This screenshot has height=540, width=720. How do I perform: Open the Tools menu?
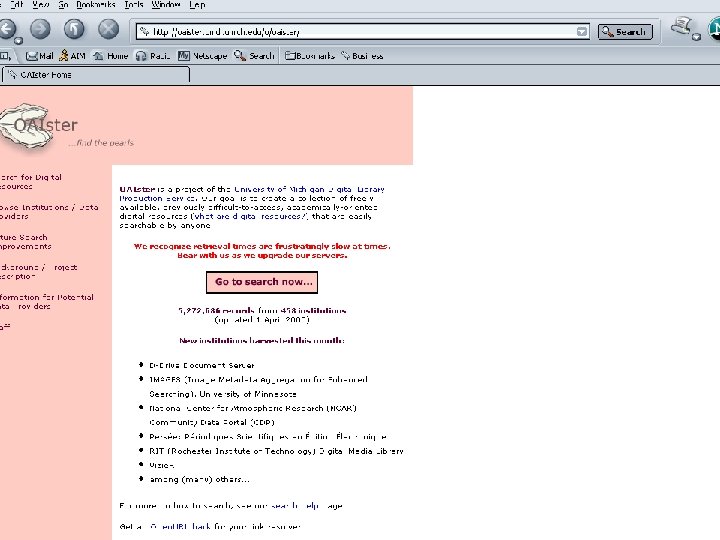[x=134, y=5]
